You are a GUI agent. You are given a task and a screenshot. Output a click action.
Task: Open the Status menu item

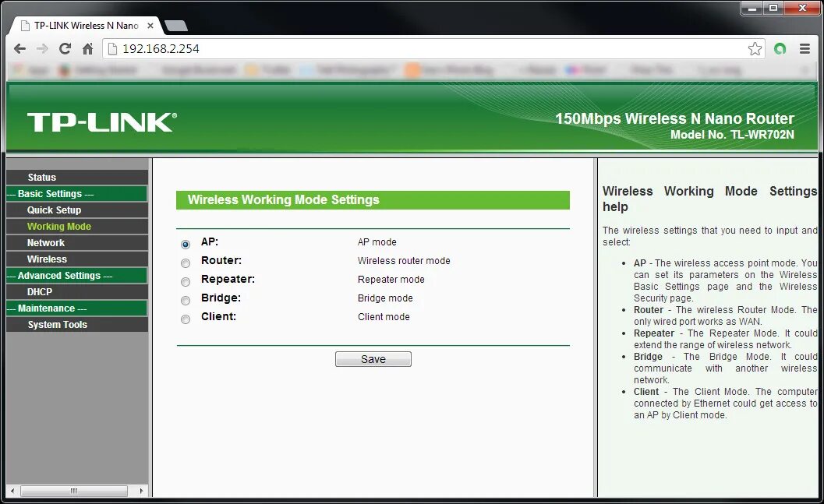77,178
